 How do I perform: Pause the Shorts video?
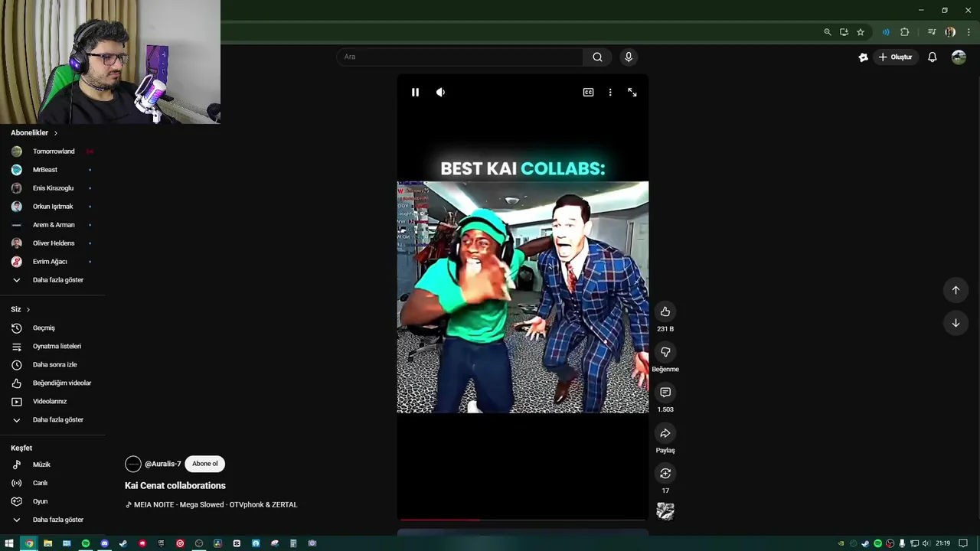point(415,92)
